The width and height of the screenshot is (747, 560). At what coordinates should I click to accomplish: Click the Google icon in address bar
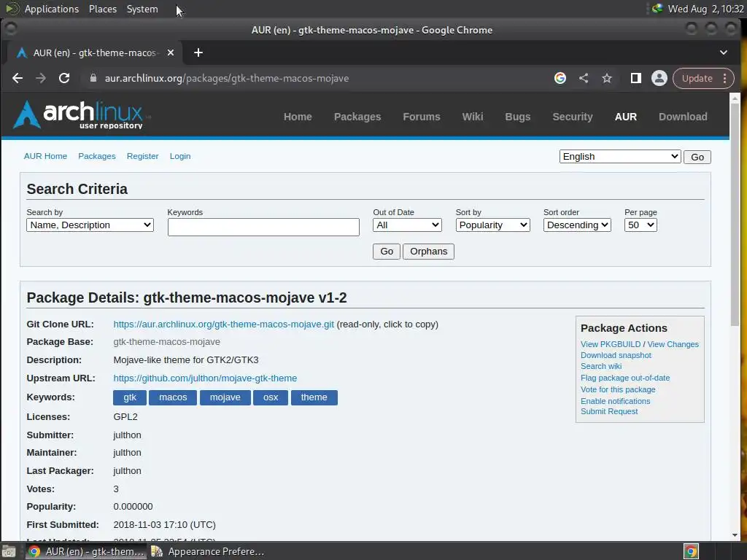[x=560, y=78]
